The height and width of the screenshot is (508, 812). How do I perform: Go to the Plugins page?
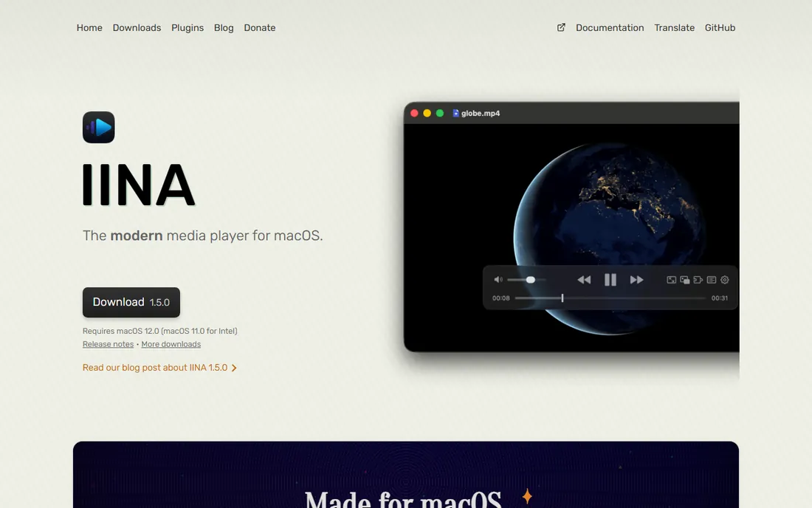click(x=187, y=27)
